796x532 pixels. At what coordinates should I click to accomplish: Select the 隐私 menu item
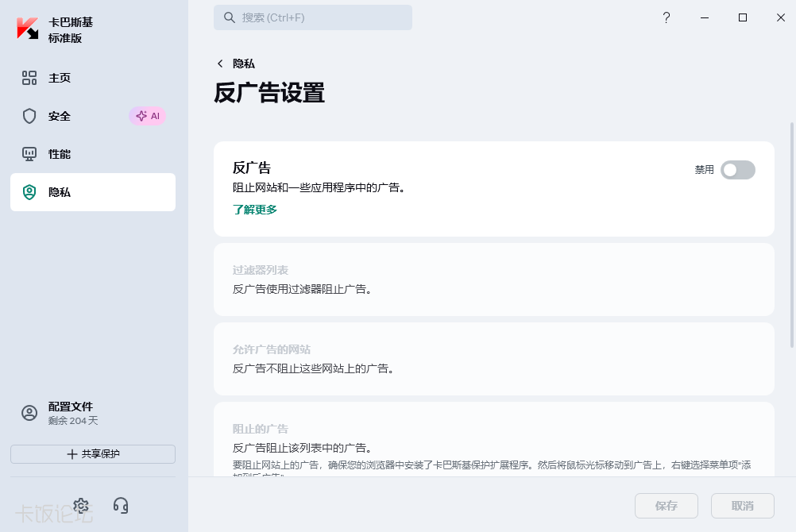click(x=93, y=192)
